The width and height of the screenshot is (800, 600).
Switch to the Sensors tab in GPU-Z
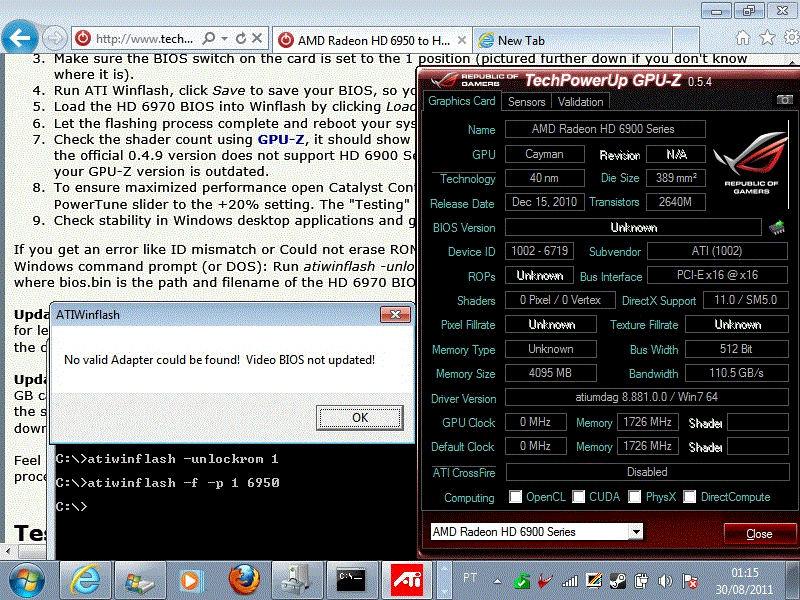click(527, 102)
